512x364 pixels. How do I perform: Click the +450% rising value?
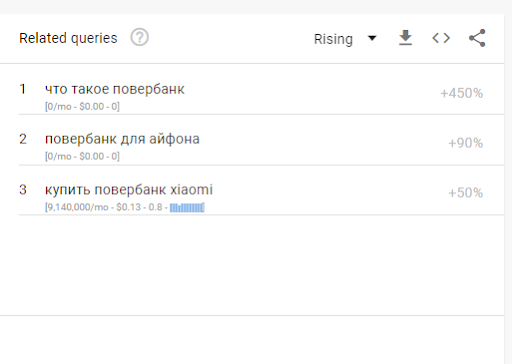click(461, 93)
